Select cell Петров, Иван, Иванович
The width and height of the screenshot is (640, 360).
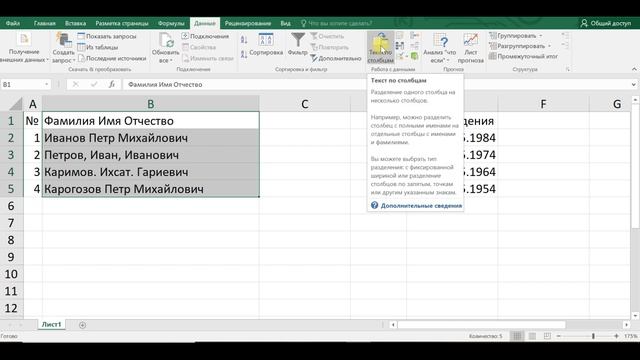point(151,155)
